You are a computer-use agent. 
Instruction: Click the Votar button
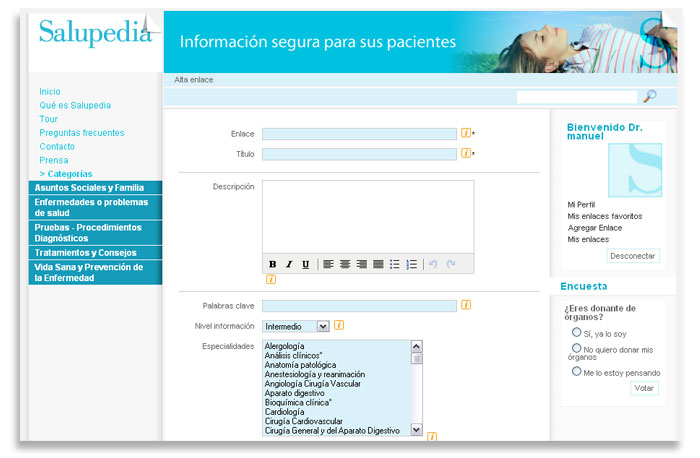(x=644, y=388)
